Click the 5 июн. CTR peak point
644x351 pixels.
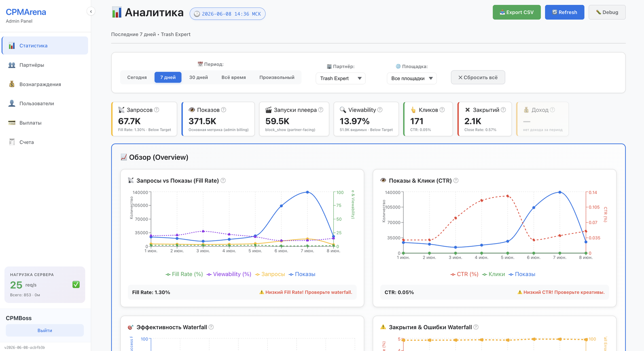(x=508, y=196)
